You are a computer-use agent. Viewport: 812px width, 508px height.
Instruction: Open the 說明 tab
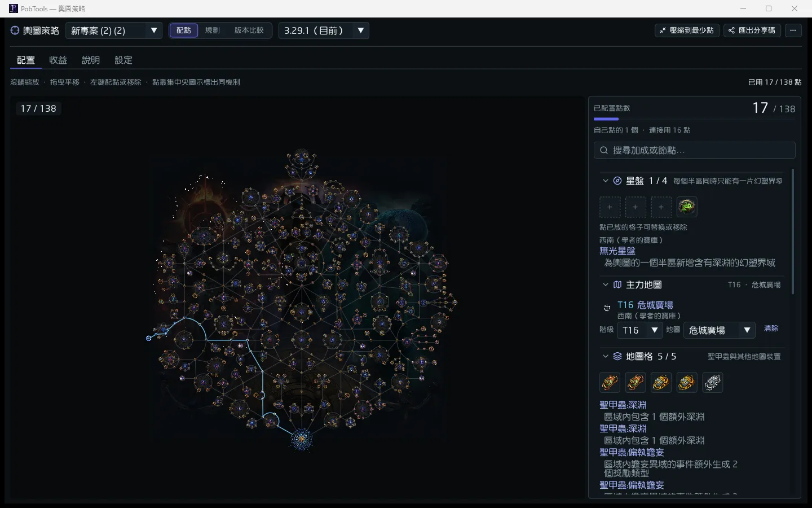(x=91, y=60)
